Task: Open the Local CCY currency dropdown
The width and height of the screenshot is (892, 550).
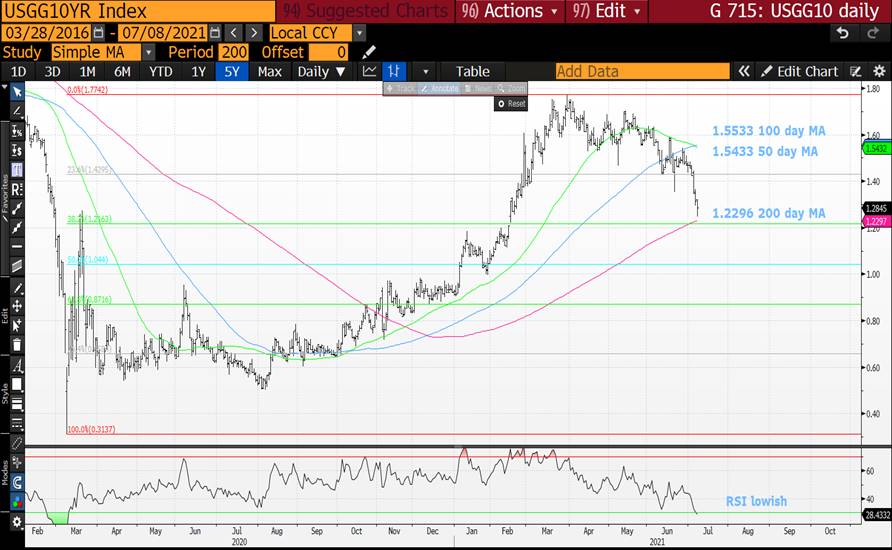Action: click(360, 33)
